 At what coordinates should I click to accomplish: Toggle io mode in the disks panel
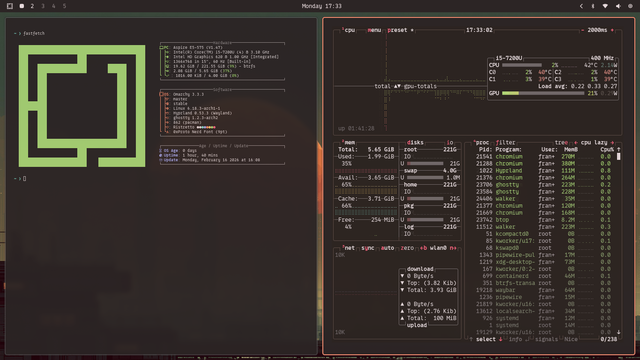coord(450,142)
